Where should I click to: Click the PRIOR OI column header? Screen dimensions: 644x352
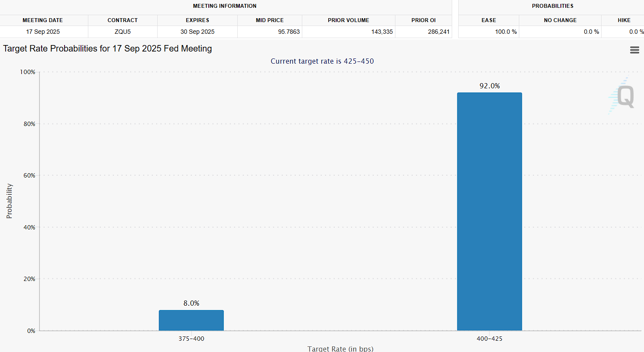pos(423,20)
